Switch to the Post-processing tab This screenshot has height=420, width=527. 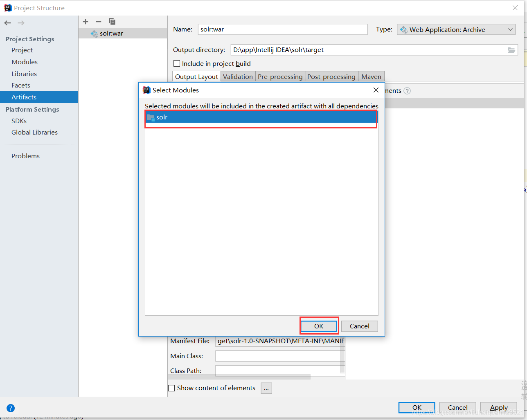tap(331, 76)
